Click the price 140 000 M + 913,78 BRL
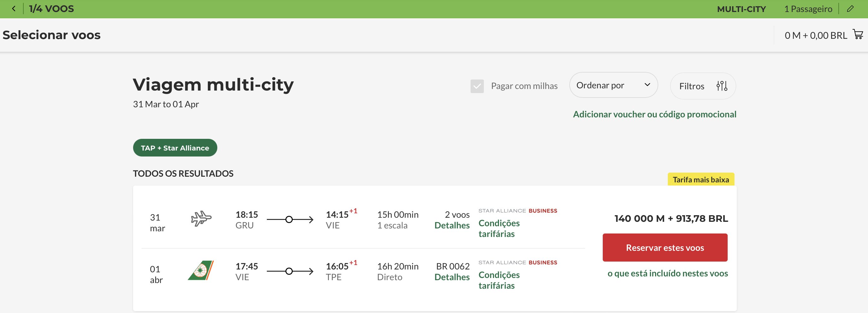 [x=671, y=219]
